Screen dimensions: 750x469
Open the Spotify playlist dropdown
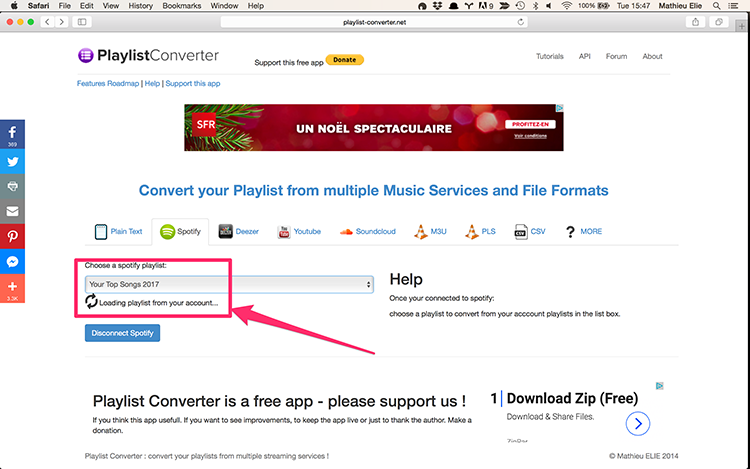pyautogui.click(x=229, y=284)
